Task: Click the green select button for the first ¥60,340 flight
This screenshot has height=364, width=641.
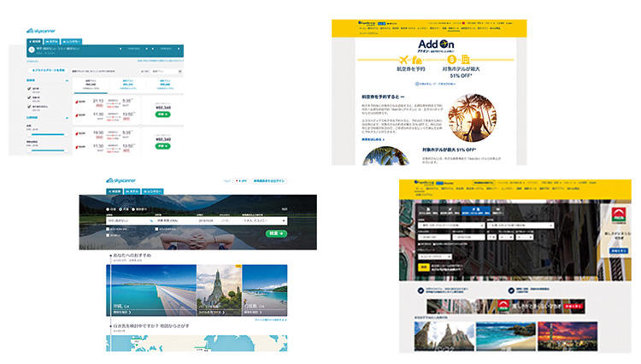Action: point(162,113)
